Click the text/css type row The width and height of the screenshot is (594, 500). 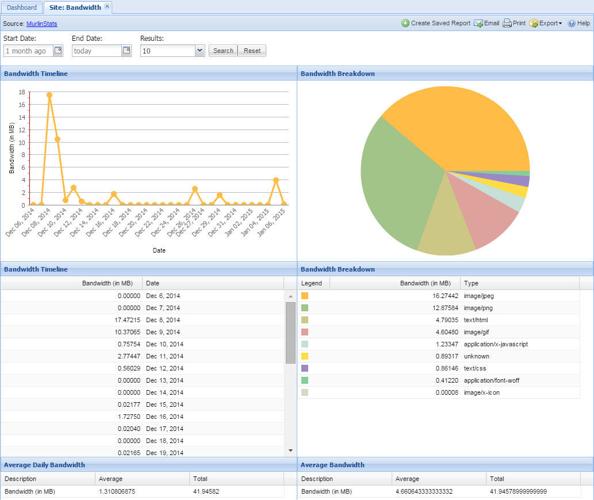(439, 368)
